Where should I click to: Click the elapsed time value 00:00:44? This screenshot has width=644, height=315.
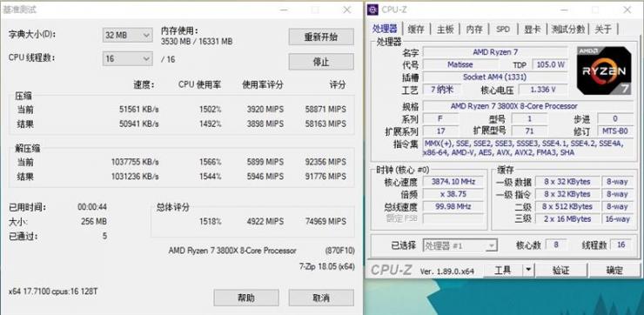[92, 207]
